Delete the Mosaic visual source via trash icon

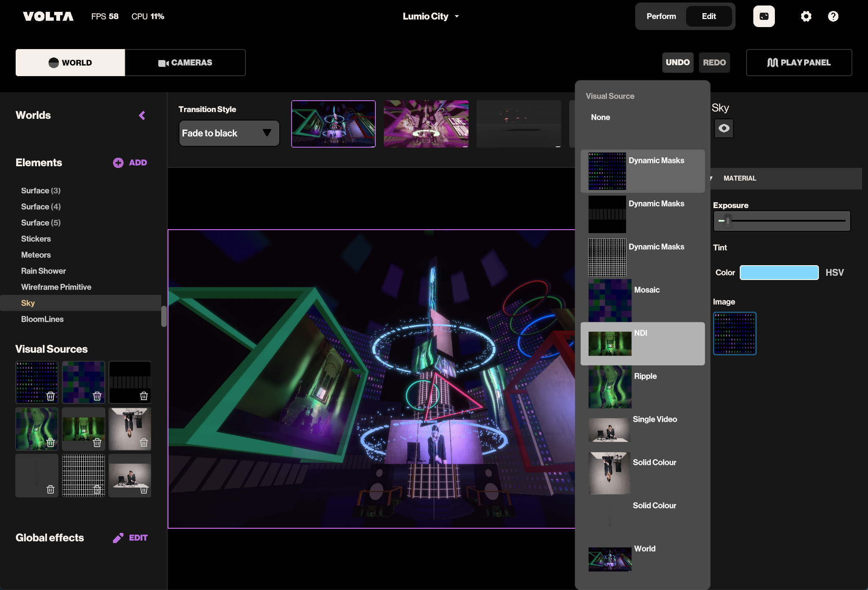(x=97, y=396)
